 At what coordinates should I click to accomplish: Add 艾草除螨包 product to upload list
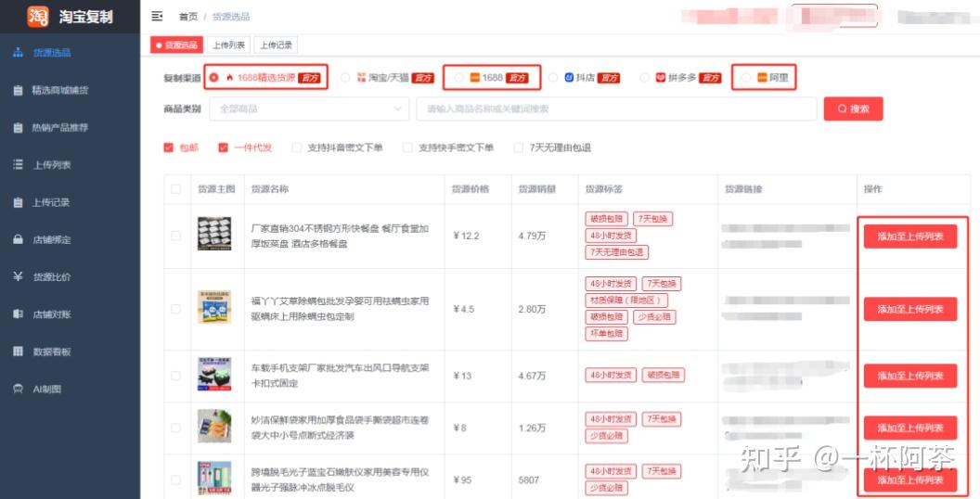tap(910, 309)
